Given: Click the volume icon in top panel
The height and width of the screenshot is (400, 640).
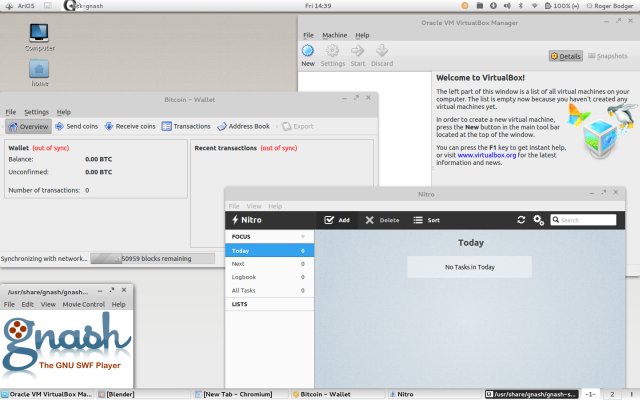Looking at the screenshot, I should (507, 6).
